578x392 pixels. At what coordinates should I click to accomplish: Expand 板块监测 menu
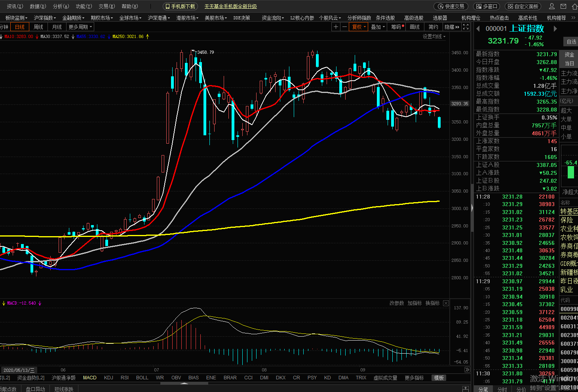[16, 18]
